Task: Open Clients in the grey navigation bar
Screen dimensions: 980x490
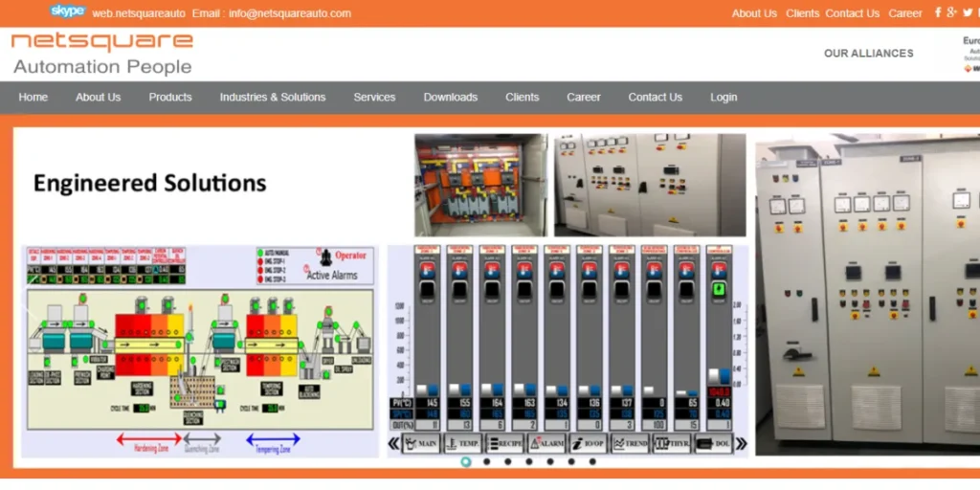Action: pyautogui.click(x=522, y=97)
